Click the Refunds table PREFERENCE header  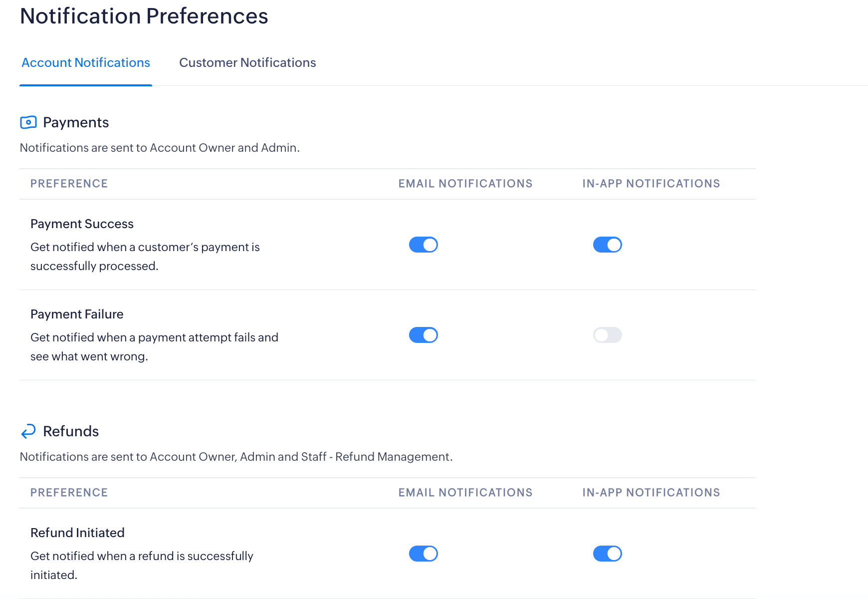click(x=69, y=493)
